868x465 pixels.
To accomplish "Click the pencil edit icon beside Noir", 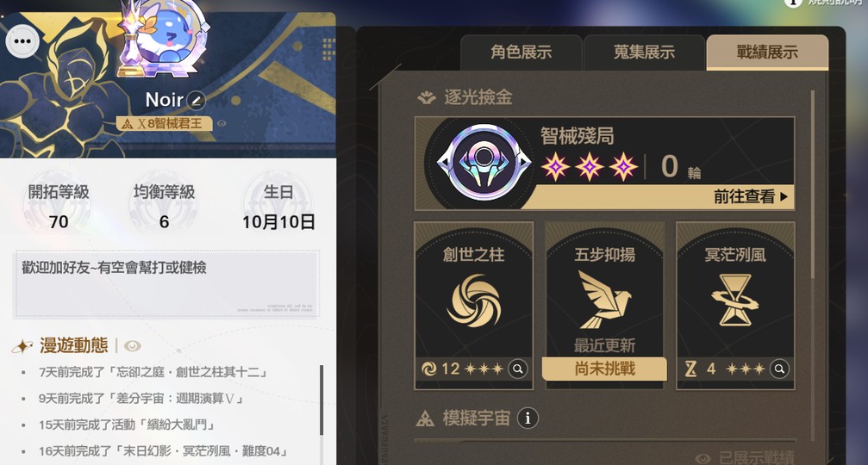I will pos(196,100).
